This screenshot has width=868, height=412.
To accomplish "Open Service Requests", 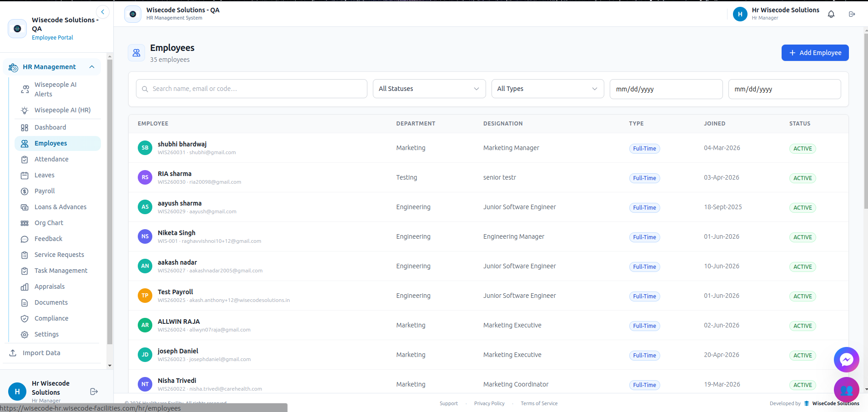I will (58, 255).
